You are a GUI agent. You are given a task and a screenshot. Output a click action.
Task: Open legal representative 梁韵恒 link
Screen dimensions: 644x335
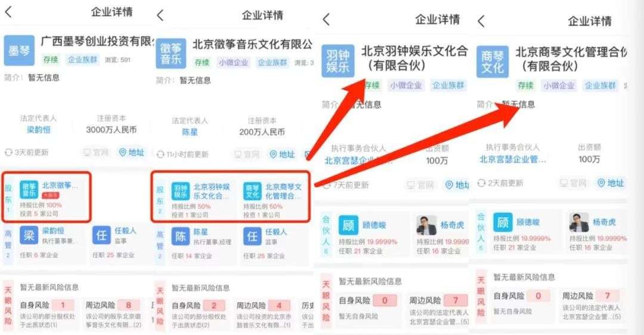pos(38,130)
